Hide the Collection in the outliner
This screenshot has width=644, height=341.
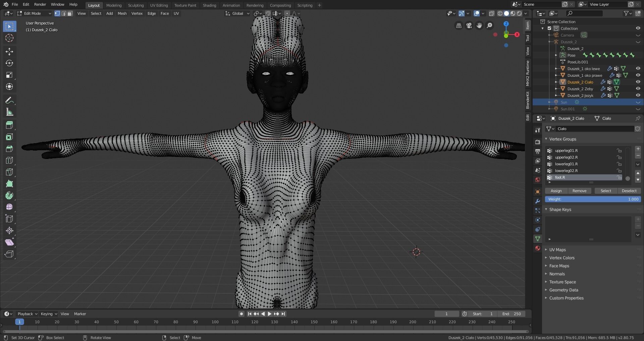click(x=638, y=29)
